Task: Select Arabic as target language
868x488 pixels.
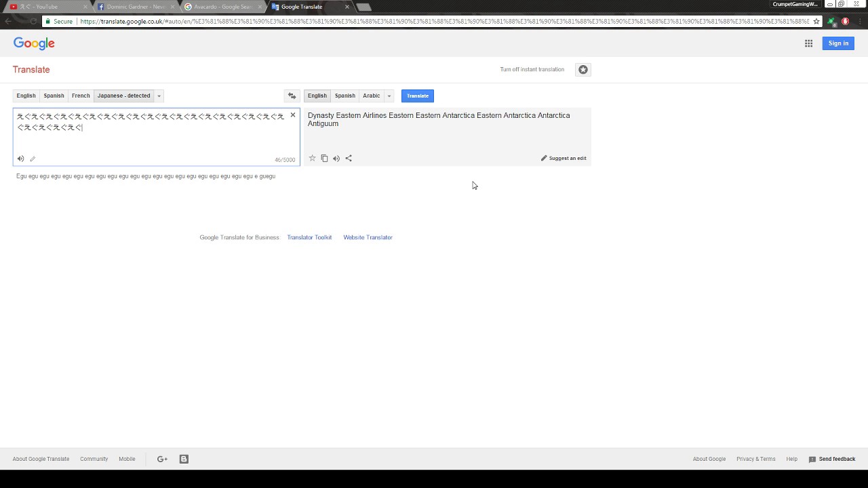Action: coord(372,96)
